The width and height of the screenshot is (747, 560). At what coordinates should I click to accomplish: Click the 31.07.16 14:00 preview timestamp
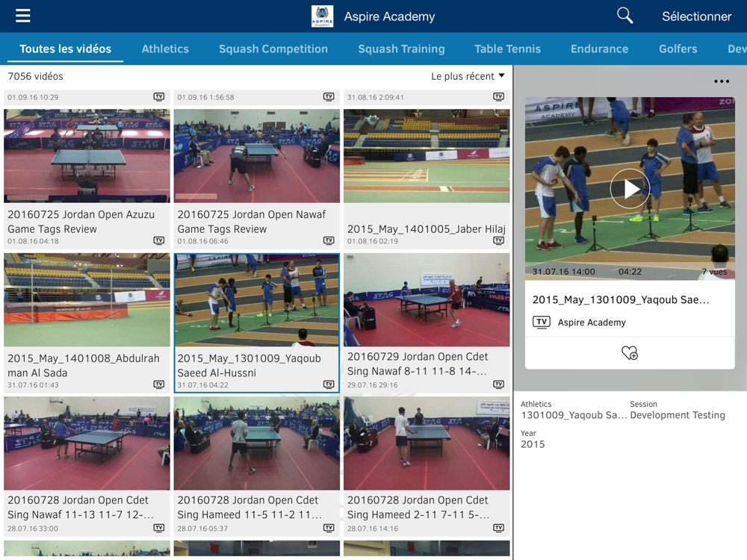click(x=563, y=272)
